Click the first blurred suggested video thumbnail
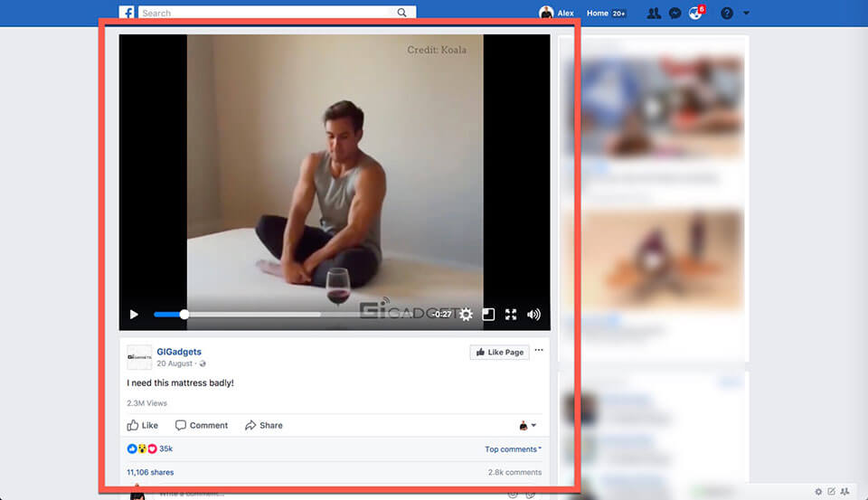The height and width of the screenshot is (500, 868). point(653,106)
